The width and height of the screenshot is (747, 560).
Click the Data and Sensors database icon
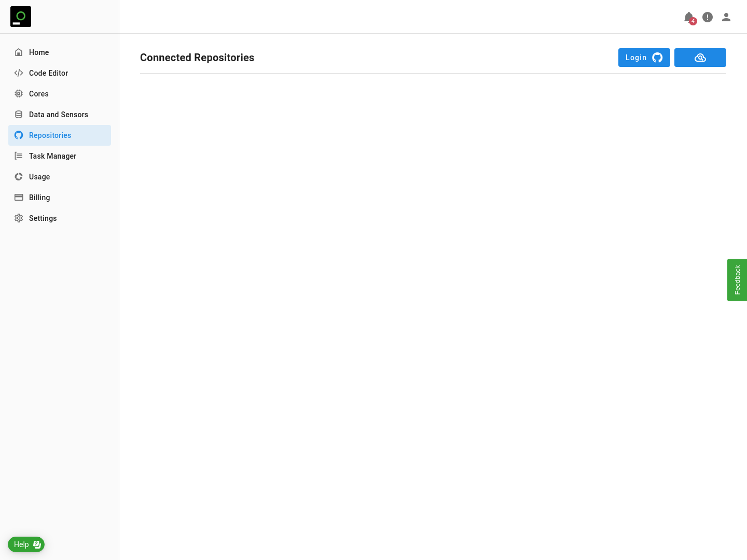[19, 115]
